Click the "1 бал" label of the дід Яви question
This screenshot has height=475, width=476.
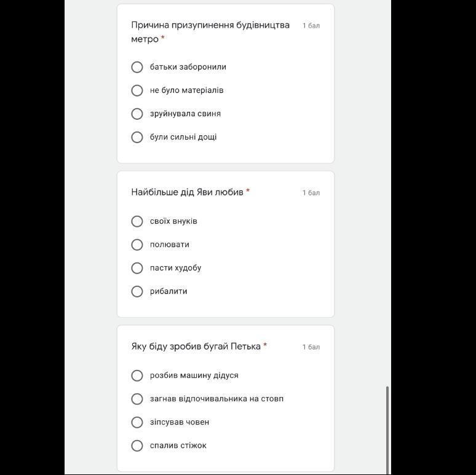click(311, 193)
